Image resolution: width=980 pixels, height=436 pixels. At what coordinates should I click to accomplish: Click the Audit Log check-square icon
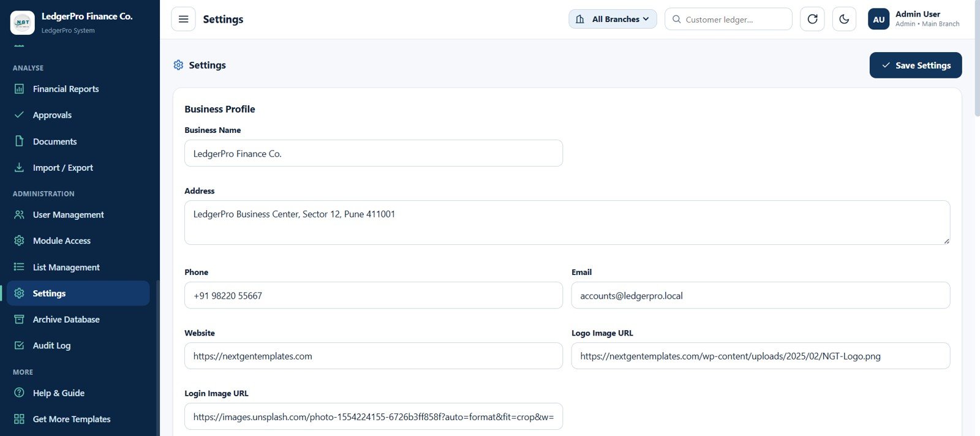pyautogui.click(x=19, y=345)
